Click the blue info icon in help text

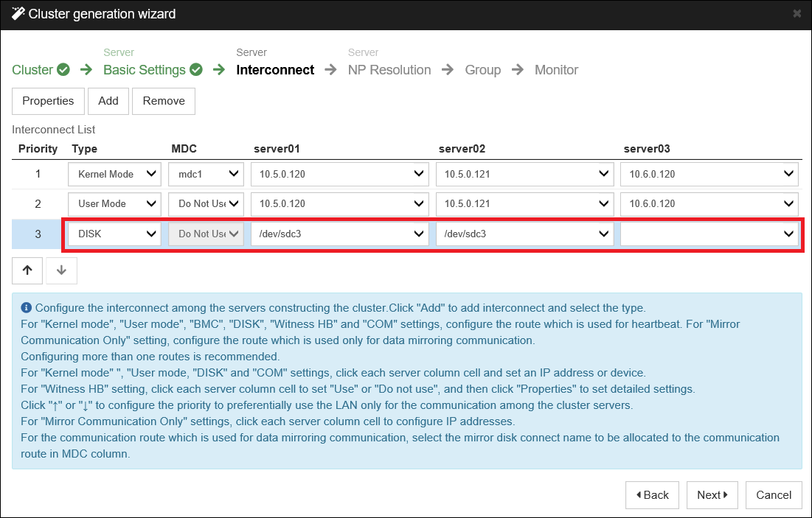click(27, 308)
